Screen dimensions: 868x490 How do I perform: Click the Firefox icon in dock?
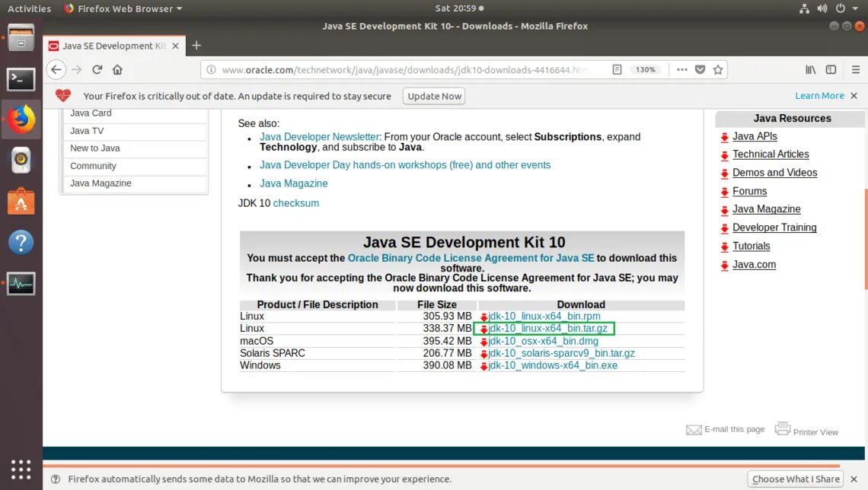pyautogui.click(x=21, y=119)
